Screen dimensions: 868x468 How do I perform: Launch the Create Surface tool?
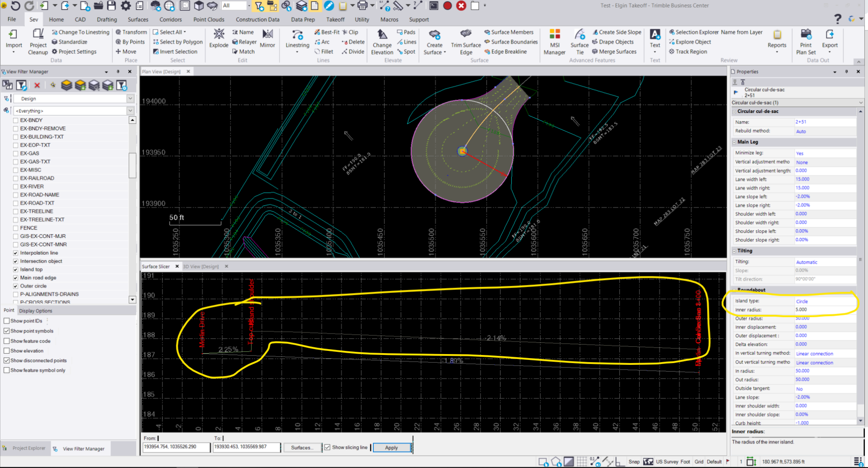coord(434,41)
